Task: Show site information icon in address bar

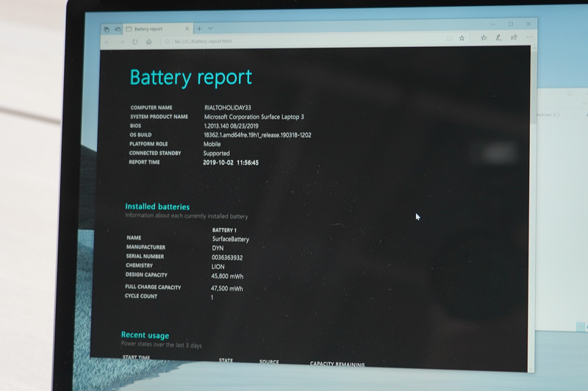Action: 167,42
